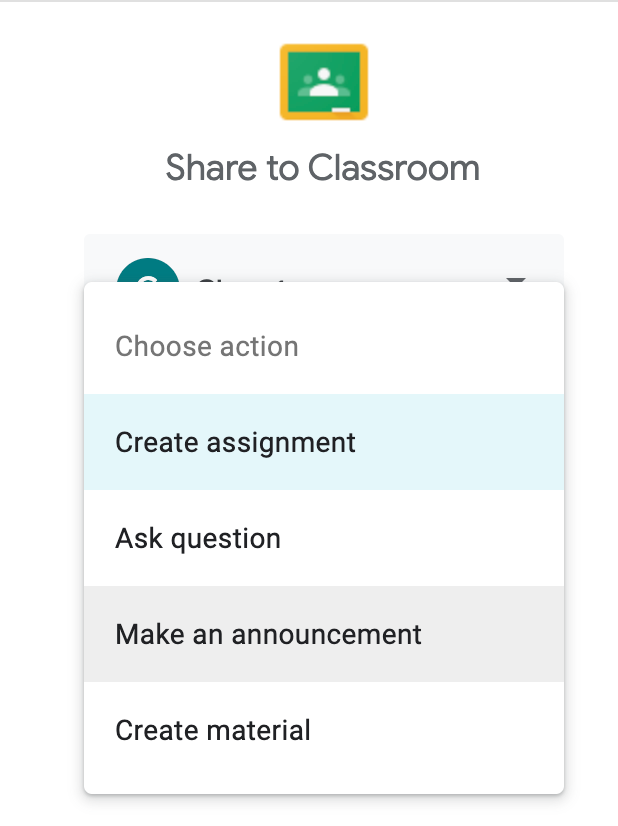Select Create assignment from the action list
Viewport: 618px width, 826px height.
(236, 442)
